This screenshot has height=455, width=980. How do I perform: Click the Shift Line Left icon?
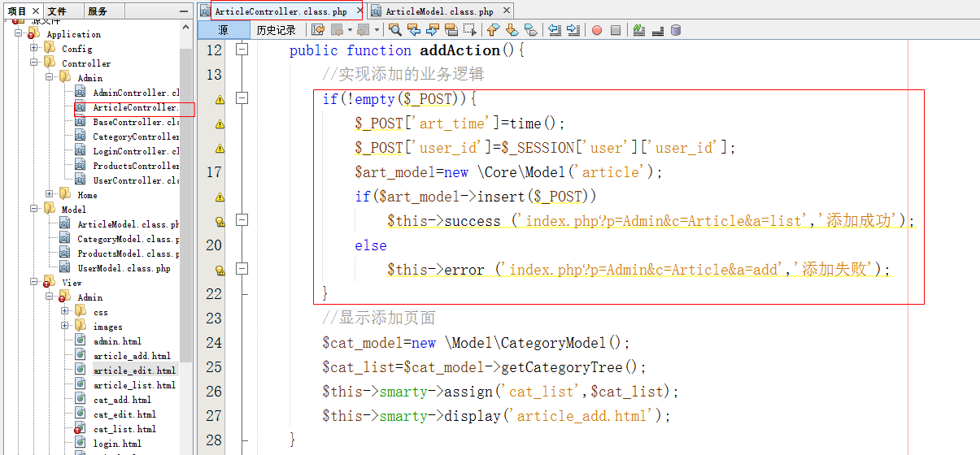[555, 30]
